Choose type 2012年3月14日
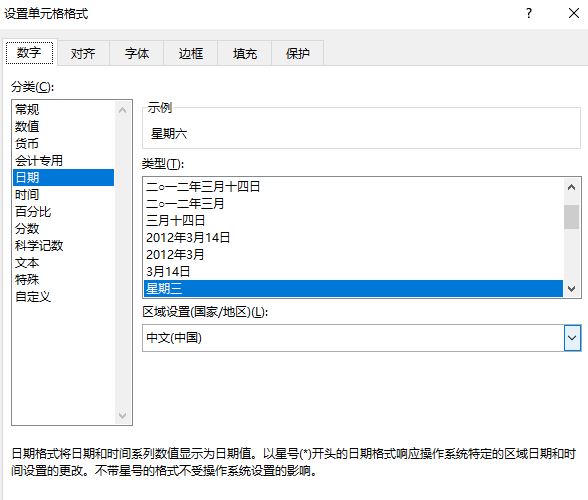This screenshot has height=500, width=588. point(353,237)
